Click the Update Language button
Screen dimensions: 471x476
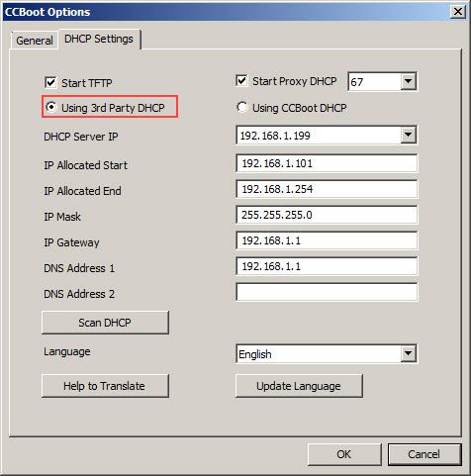299,386
